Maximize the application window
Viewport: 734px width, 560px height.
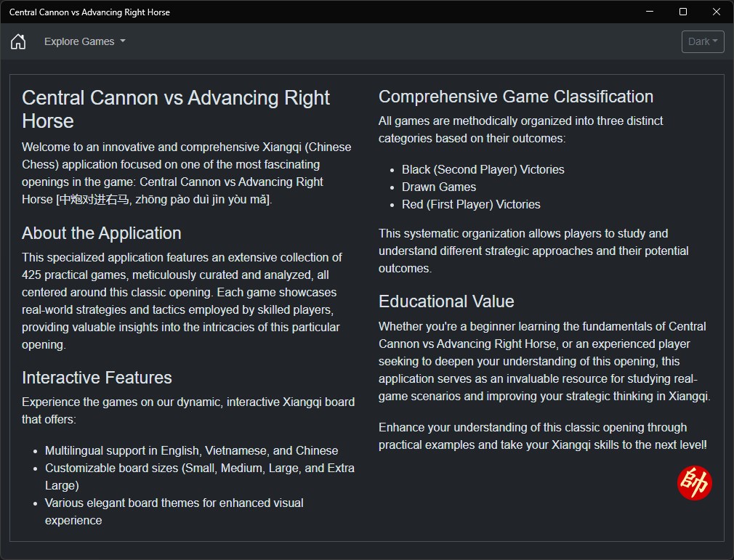click(683, 12)
